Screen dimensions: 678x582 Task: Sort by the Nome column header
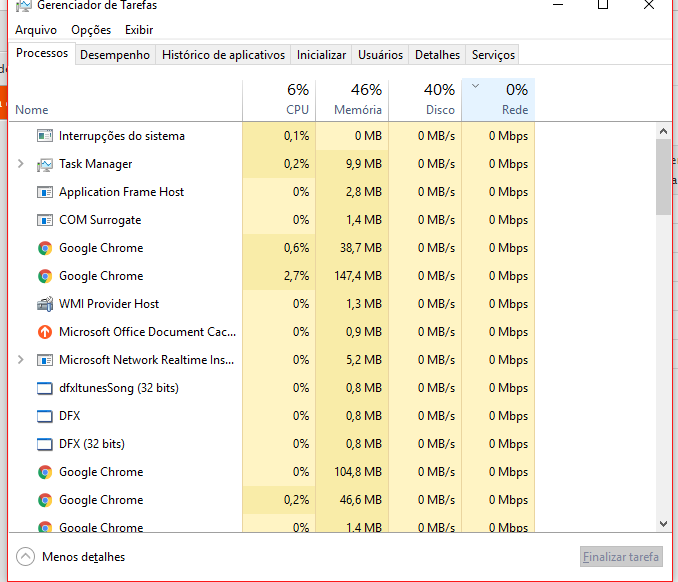(x=125, y=100)
